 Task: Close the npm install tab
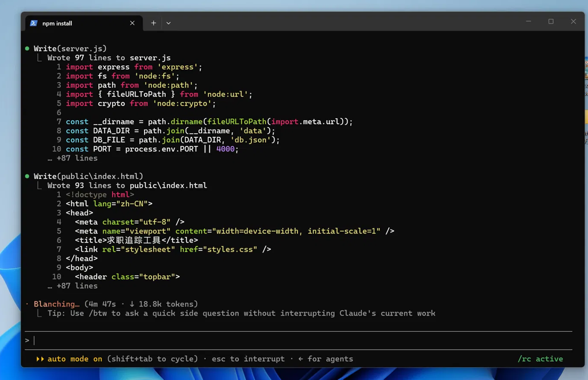pos(132,23)
